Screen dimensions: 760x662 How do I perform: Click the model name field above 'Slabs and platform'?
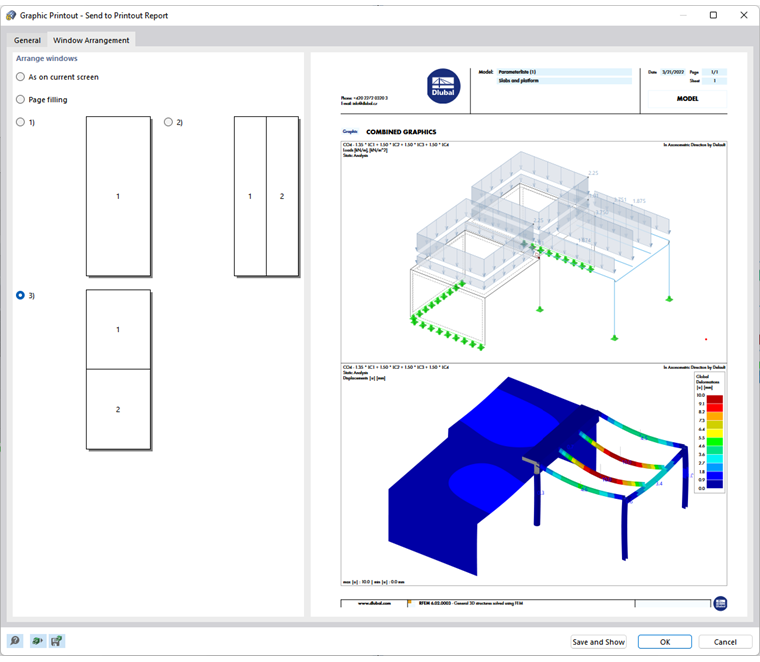[x=565, y=72]
